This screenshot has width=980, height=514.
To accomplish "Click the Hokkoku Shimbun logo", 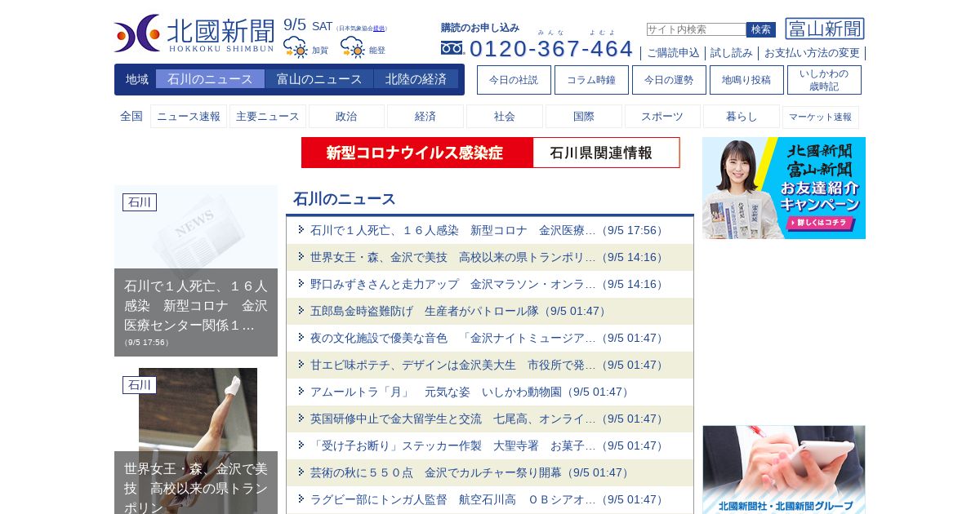I will tap(194, 33).
